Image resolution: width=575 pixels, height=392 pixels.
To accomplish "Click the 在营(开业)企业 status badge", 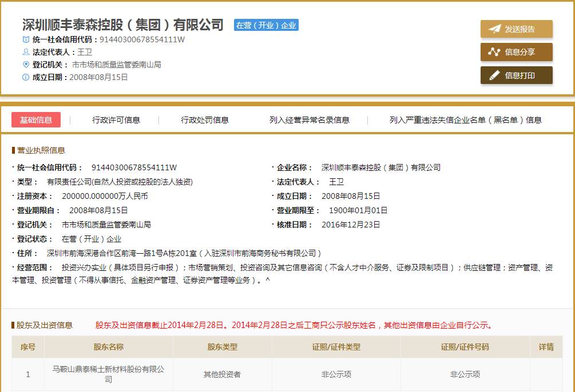I will (x=266, y=25).
